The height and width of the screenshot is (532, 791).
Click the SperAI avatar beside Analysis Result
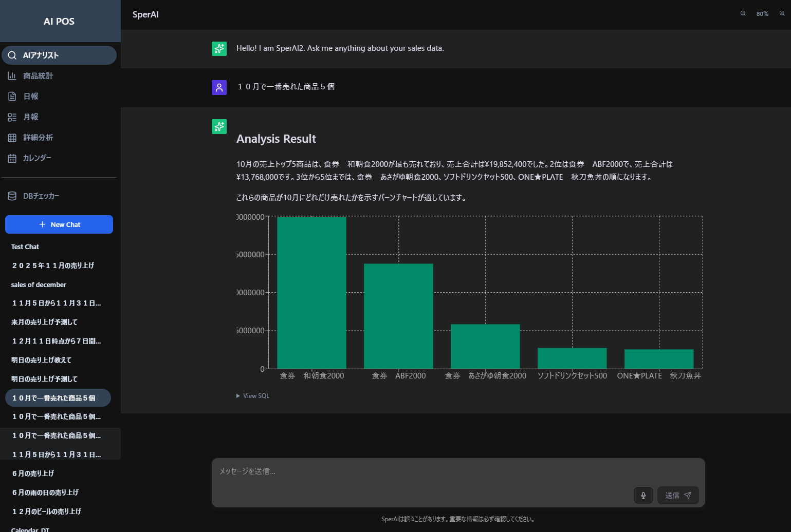click(x=219, y=126)
